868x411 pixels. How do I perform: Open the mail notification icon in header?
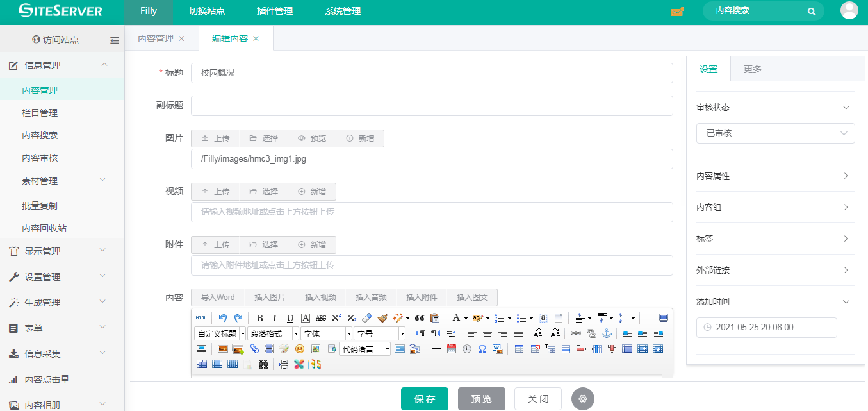pyautogui.click(x=676, y=12)
